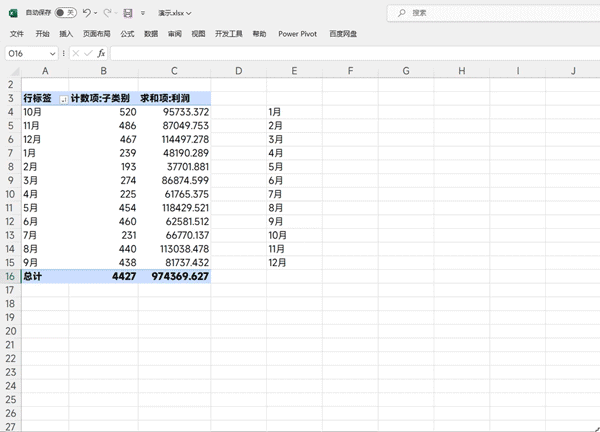Screen dimensions: 600x432
Task: Open the 插入 ribbon tab
Action: pyautogui.click(x=66, y=34)
